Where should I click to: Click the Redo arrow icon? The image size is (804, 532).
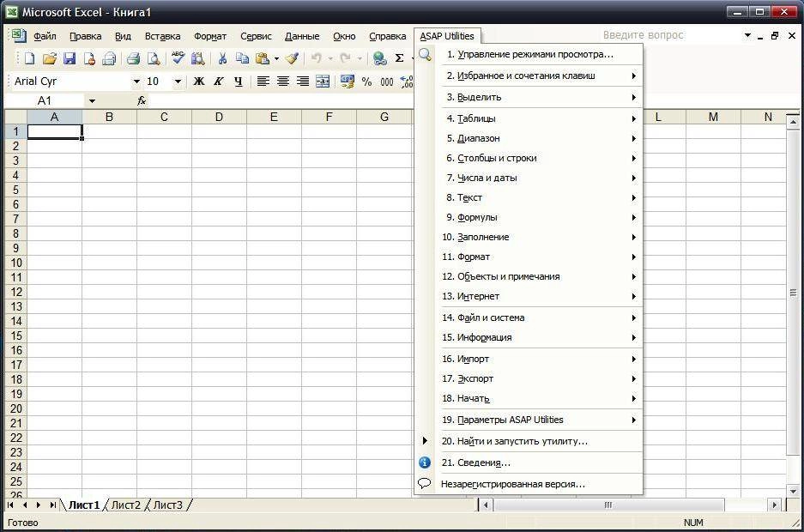coord(346,58)
